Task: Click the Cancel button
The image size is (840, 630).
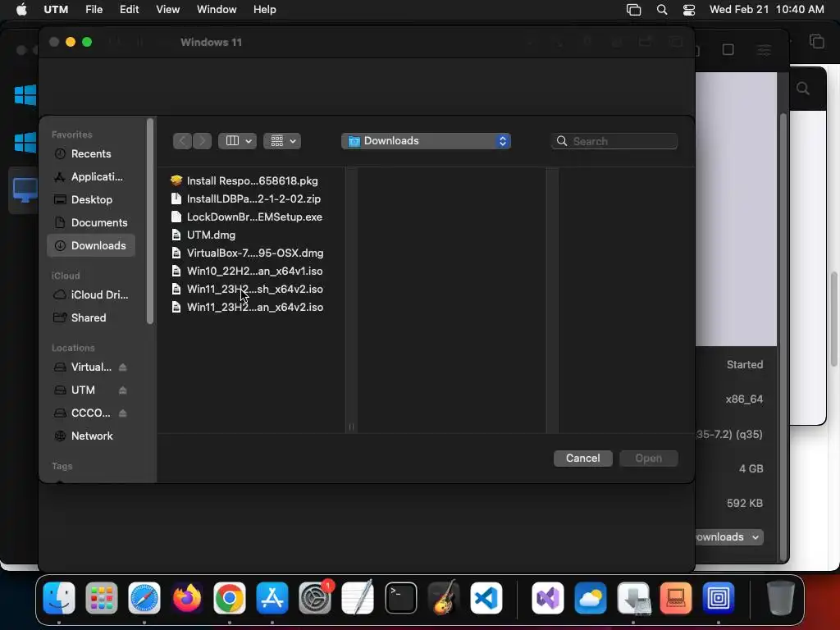Action: coord(583,459)
